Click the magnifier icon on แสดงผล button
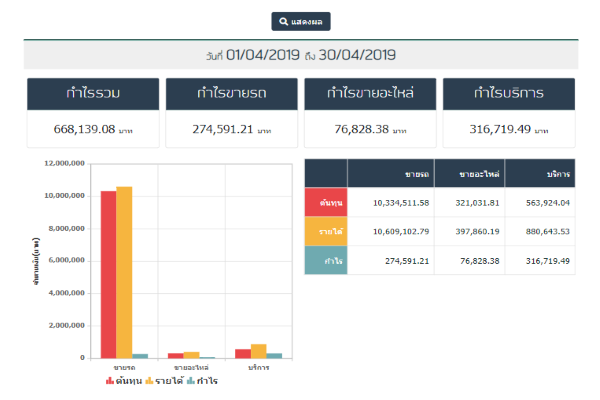The height and width of the screenshot is (400, 600). point(284,21)
